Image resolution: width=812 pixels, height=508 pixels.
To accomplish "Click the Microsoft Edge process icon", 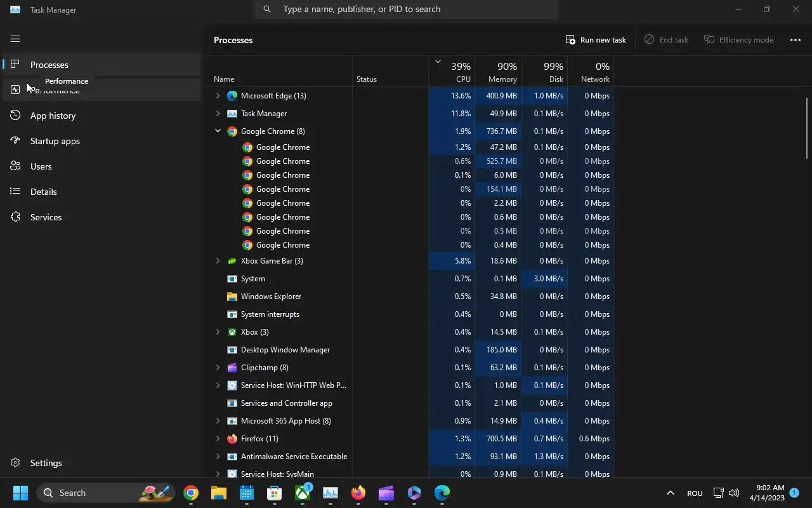I will point(232,96).
